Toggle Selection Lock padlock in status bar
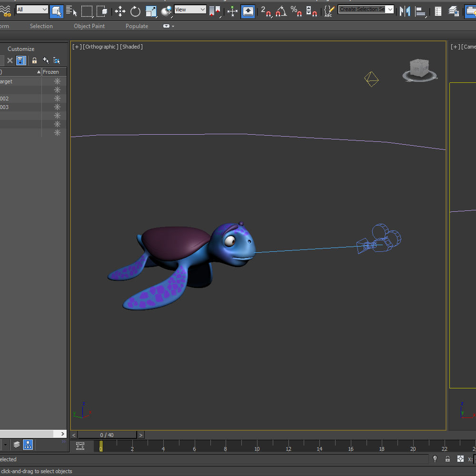This screenshot has width=476, height=476. pos(447,459)
